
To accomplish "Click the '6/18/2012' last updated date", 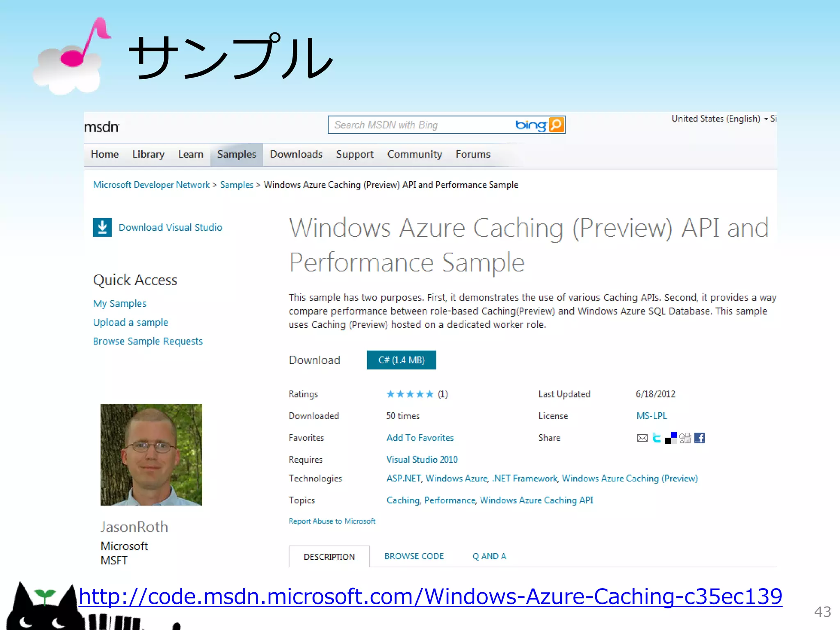I will (x=655, y=394).
